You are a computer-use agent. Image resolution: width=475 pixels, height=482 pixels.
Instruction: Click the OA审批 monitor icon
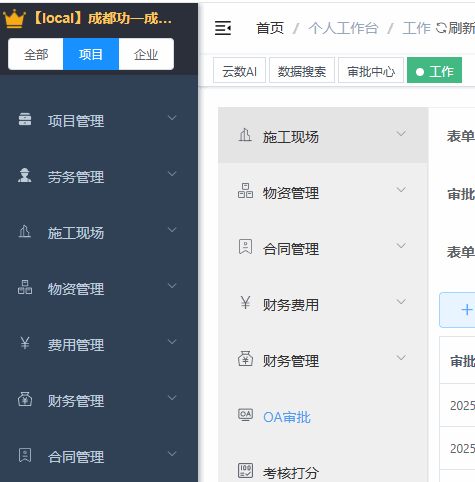coord(245,415)
